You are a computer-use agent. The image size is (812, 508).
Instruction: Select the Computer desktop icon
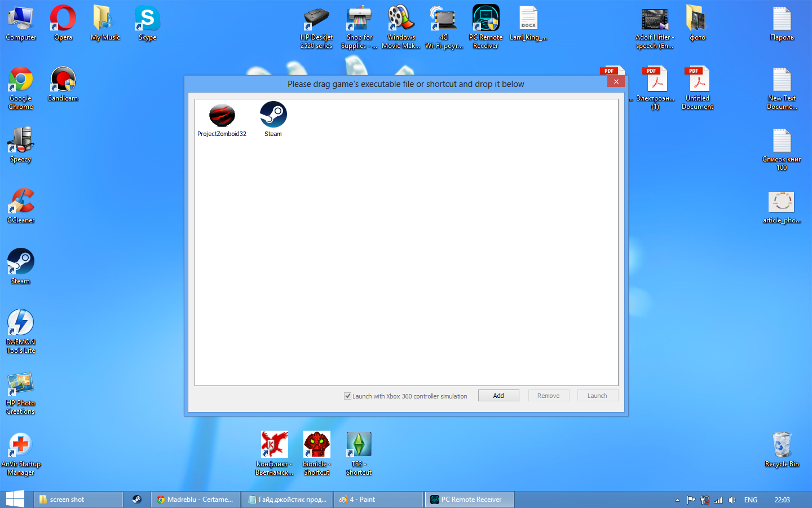click(x=21, y=24)
